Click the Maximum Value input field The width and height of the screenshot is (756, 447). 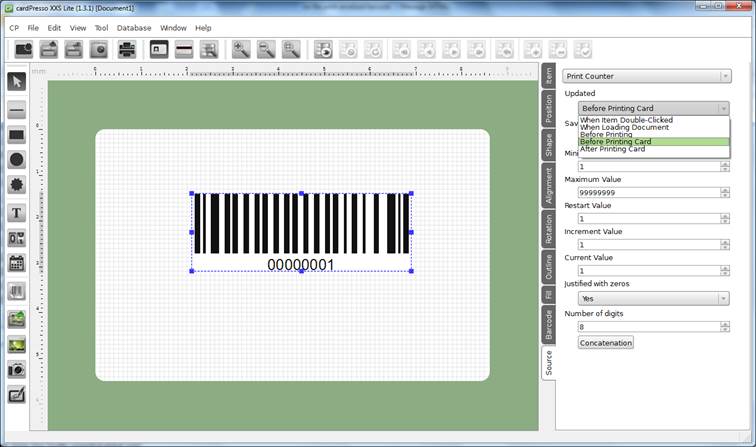(x=649, y=192)
